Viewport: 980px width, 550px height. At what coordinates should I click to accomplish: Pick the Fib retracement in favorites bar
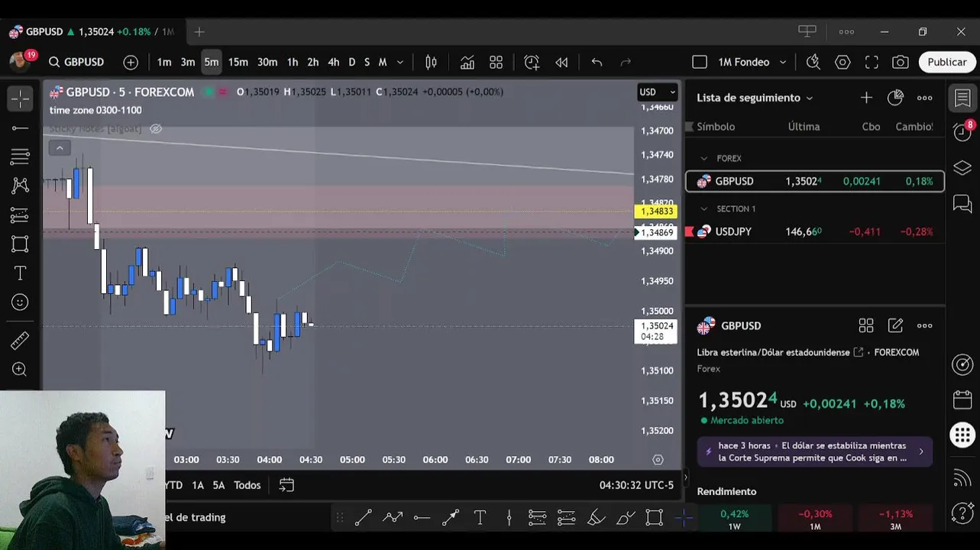[538, 518]
